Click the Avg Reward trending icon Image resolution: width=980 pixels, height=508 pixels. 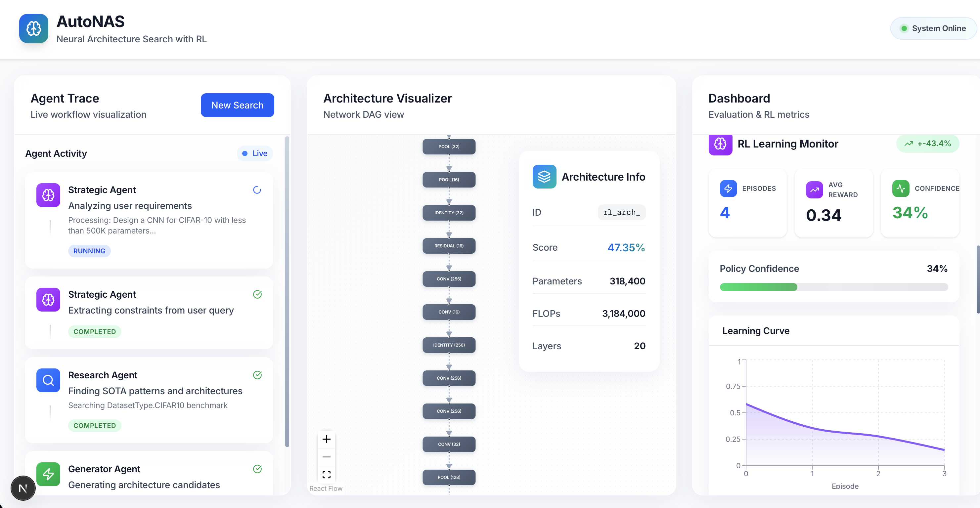click(814, 190)
